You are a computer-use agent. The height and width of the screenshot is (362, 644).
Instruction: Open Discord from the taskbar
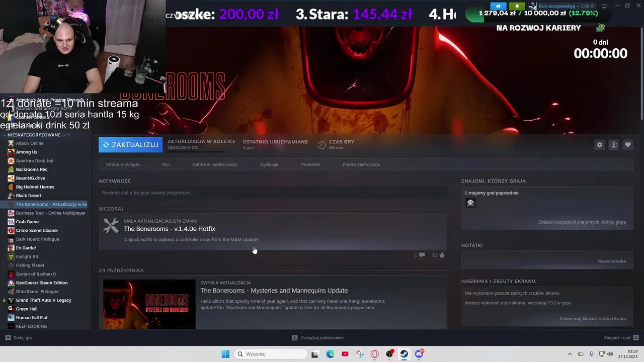(x=419, y=354)
